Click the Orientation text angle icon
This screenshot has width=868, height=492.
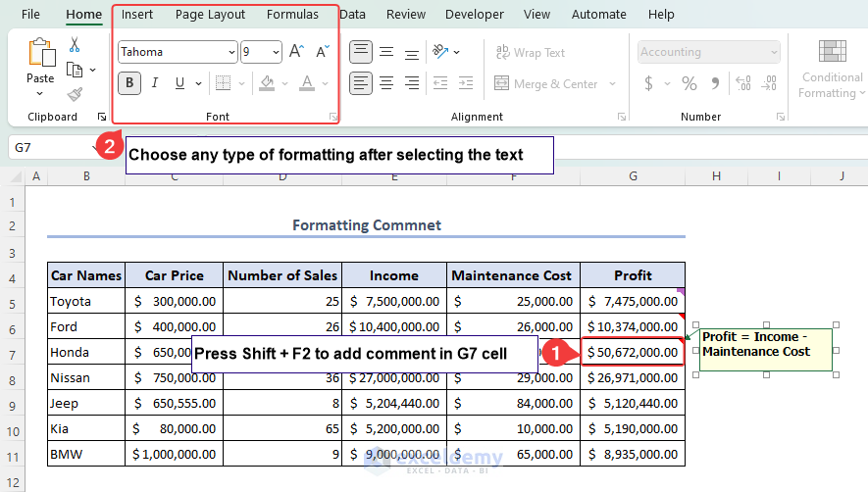click(440, 52)
